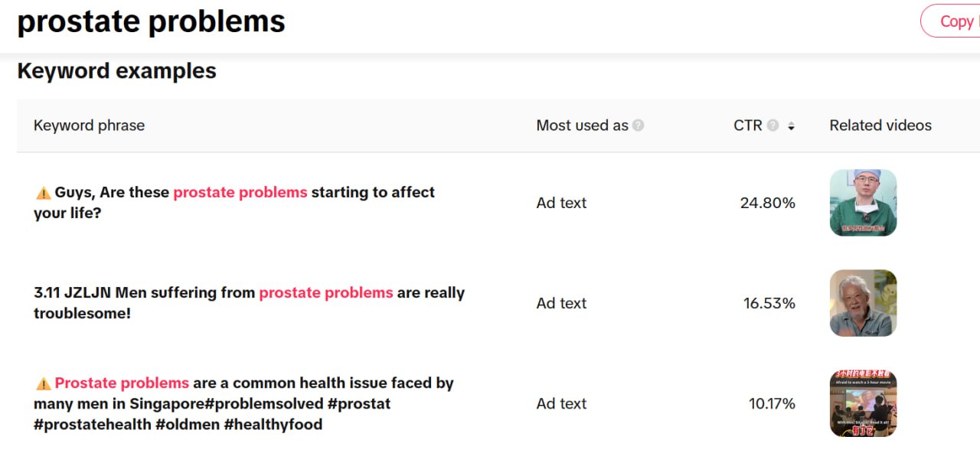Select 'Ad text' in the 24.80% row
The height and width of the screenshot is (453, 980).
pos(561,203)
